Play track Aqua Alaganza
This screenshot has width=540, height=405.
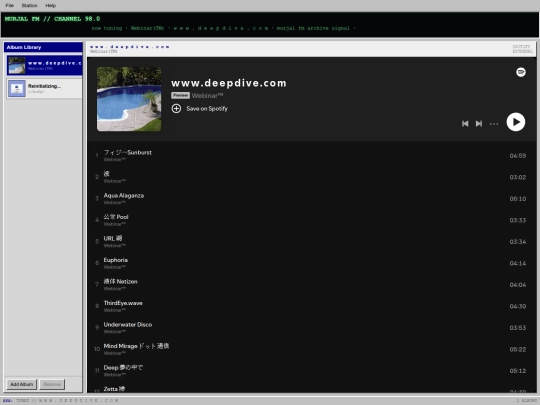312,198
